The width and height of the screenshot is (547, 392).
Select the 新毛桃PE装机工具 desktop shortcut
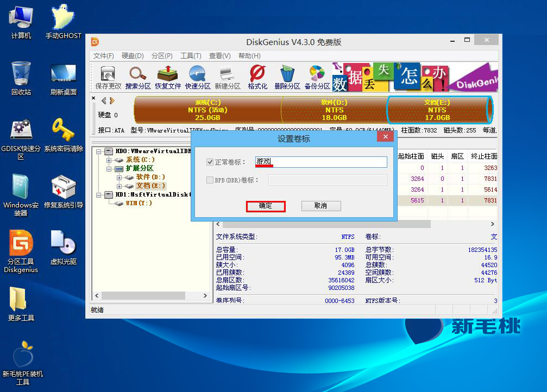(23, 363)
